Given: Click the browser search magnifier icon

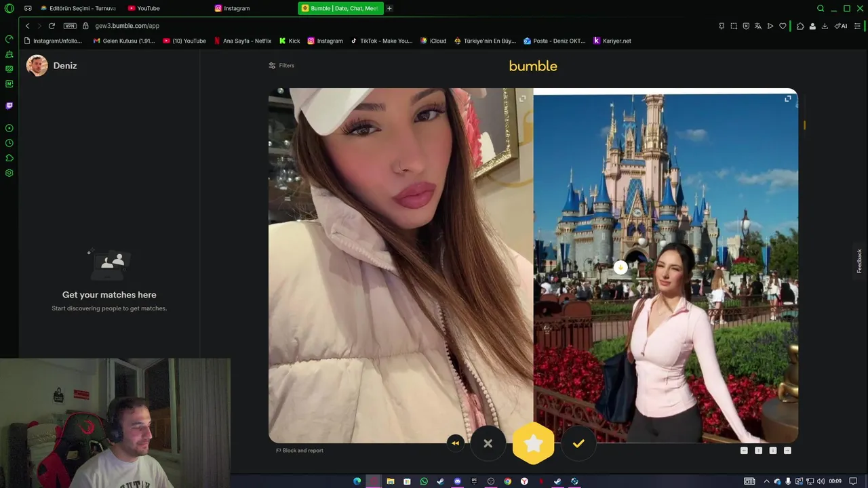Looking at the screenshot, I should (821, 8).
